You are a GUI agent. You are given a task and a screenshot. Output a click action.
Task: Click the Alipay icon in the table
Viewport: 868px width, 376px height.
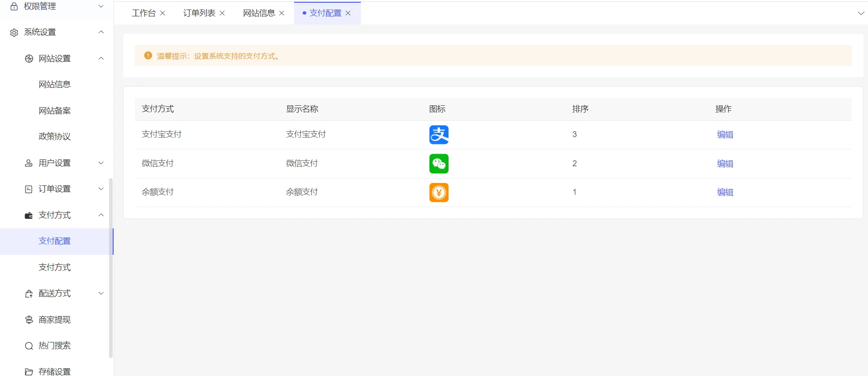439,135
